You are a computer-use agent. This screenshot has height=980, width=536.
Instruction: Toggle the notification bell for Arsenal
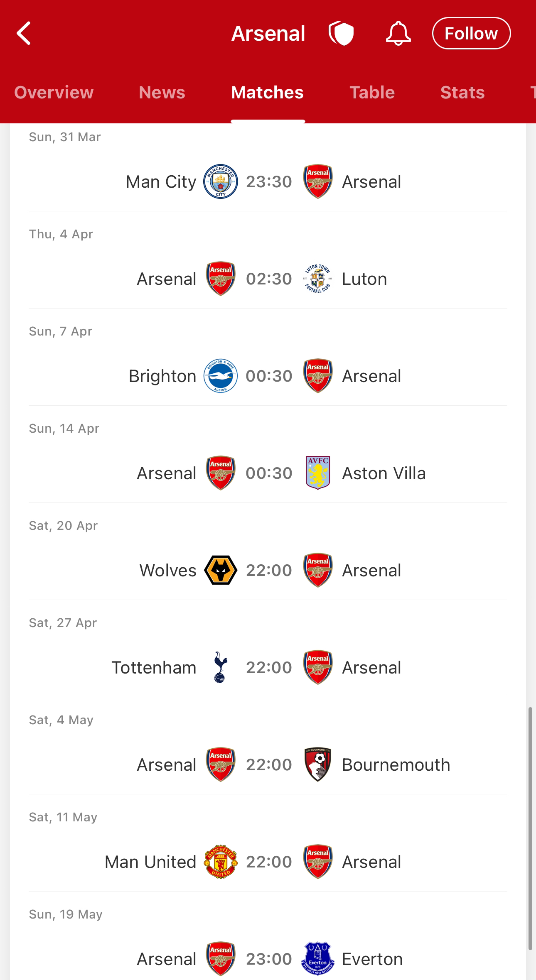[x=398, y=33]
